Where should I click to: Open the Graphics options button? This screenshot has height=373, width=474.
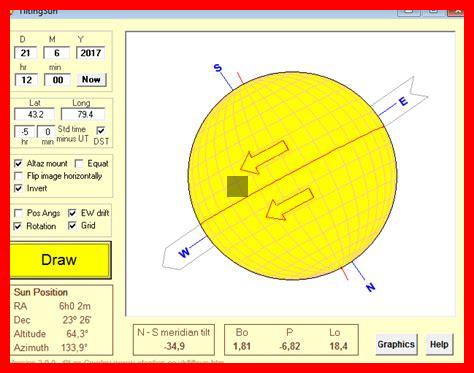(396, 344)
